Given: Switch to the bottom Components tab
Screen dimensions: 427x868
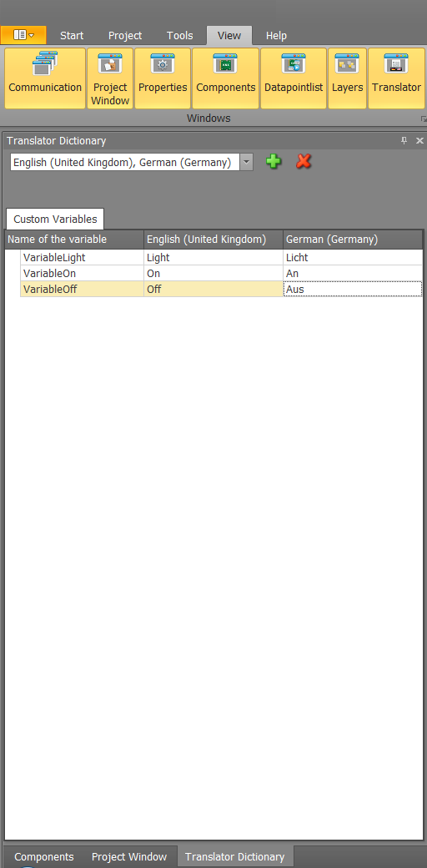Looking at the screenshot, I should tap(43, 856).
